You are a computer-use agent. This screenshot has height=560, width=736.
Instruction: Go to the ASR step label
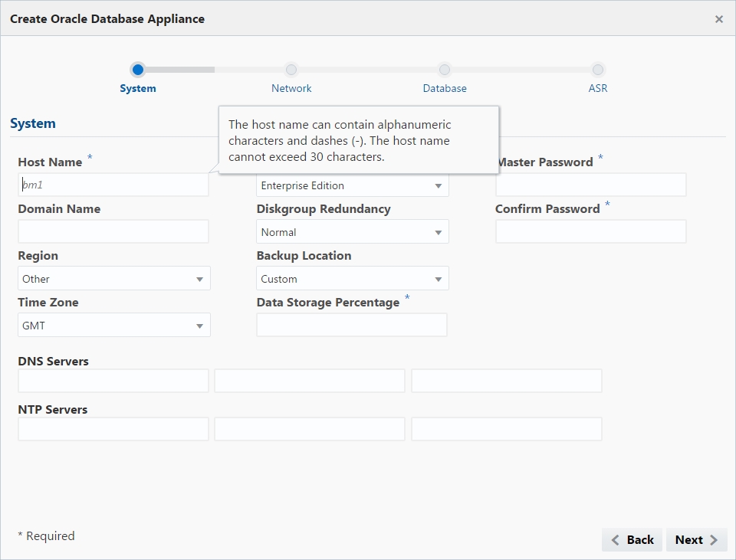pyautogui.click(x=597, y=88)
